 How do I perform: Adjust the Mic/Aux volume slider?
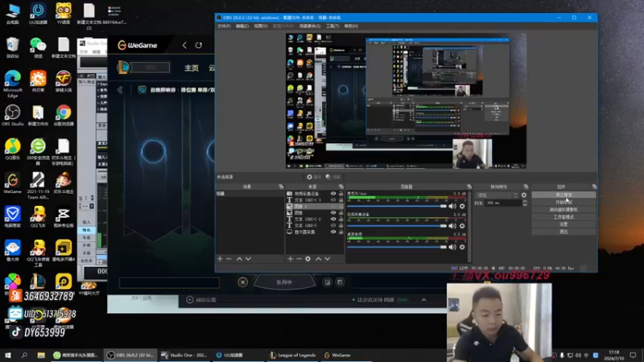397,207
